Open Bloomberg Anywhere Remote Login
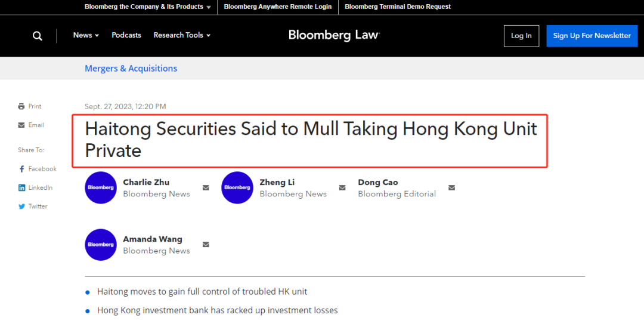Image resolution: width=644 pixels, height=330 pixels. (x=277, y=7)
